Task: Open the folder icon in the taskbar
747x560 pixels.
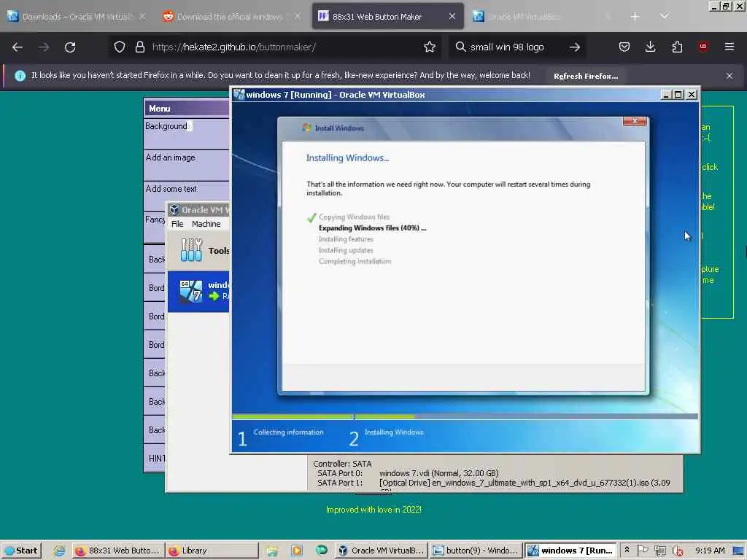Action: pos(272,551)
